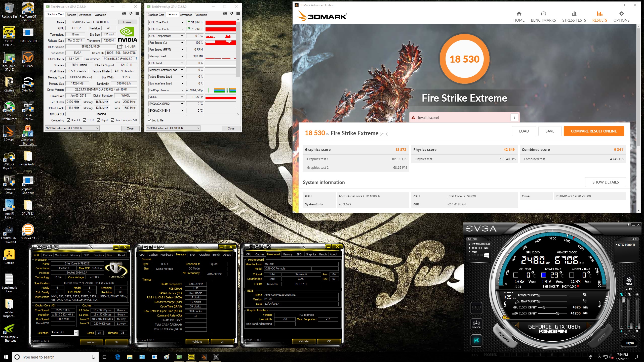This screenshot has height=362, width=644.
Task: Open MSI Afterburner desktop icon
Action: pos(9,111)
